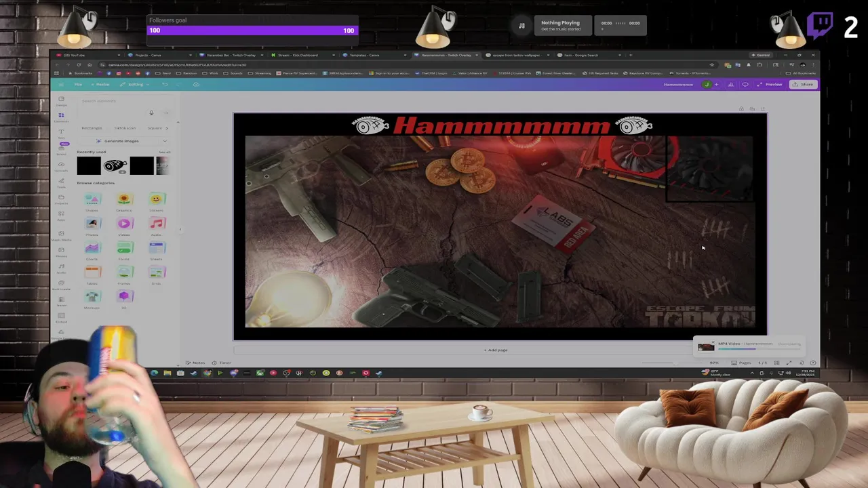Image resolution: width=868 pixels, height=488 pixels.
Task: Open the Stickers category
Action: click(x=157, y=201)
